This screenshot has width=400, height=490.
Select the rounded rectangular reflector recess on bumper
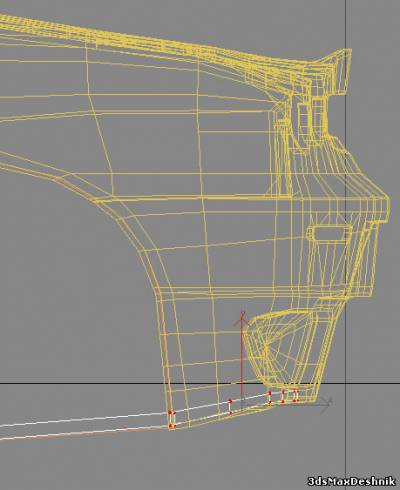click(x=329, y=233)
